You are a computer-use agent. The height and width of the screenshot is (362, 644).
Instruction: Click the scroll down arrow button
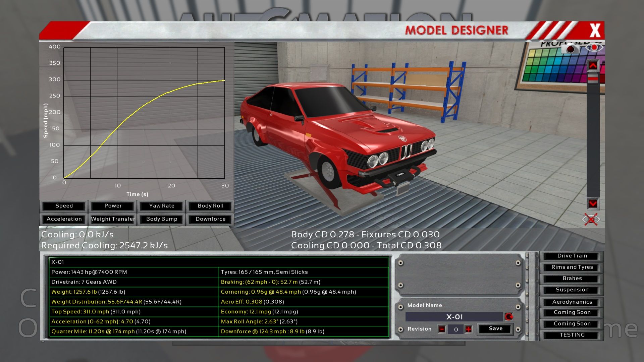pos(593,203)
